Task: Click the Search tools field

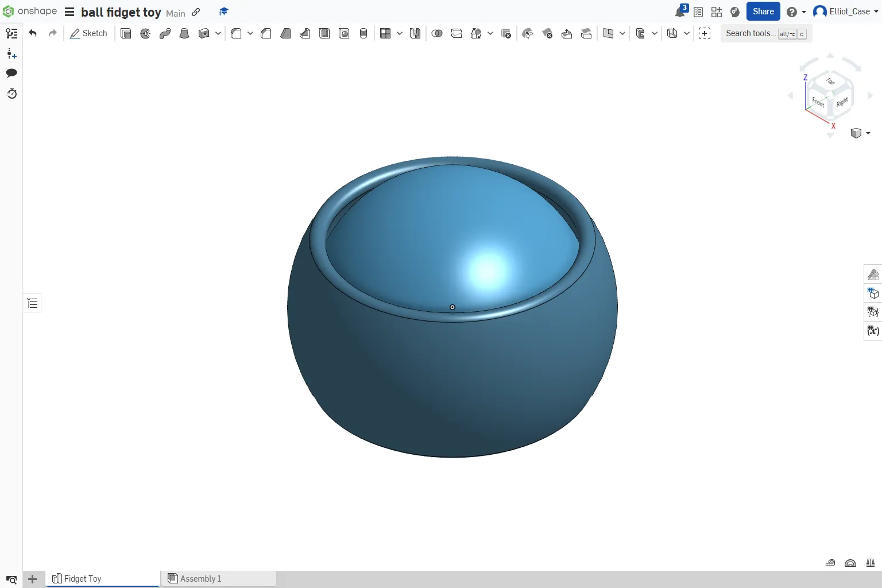Action: tap(766, 33)
